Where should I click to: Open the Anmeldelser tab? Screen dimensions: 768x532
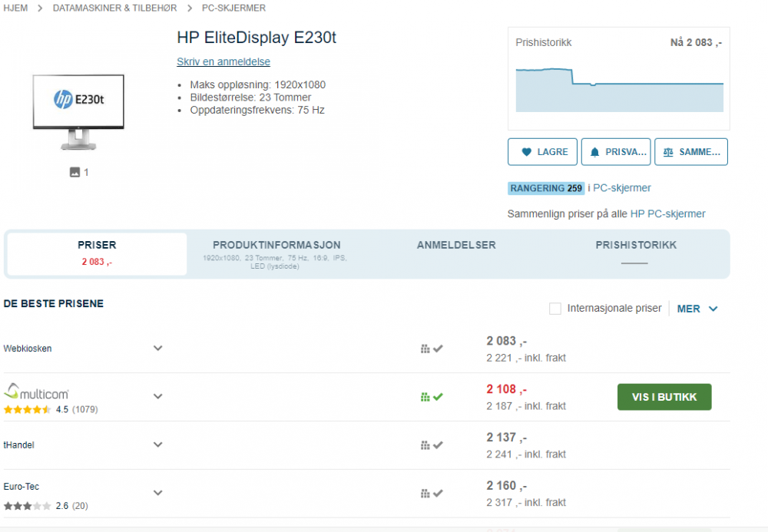456,246
